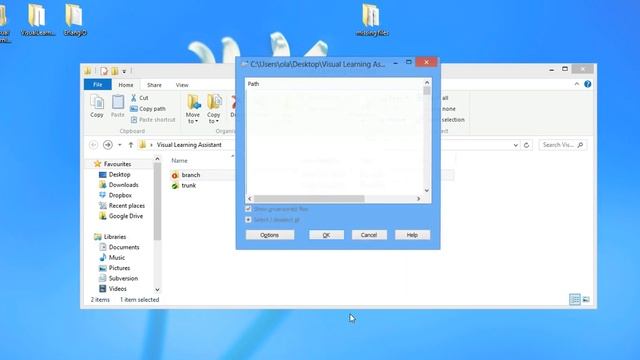Image resolution: width=640 pixels, height=360 pixels.
Task: Toggle Show unversioned files checkbox
Action: click(x=248, y=209)
